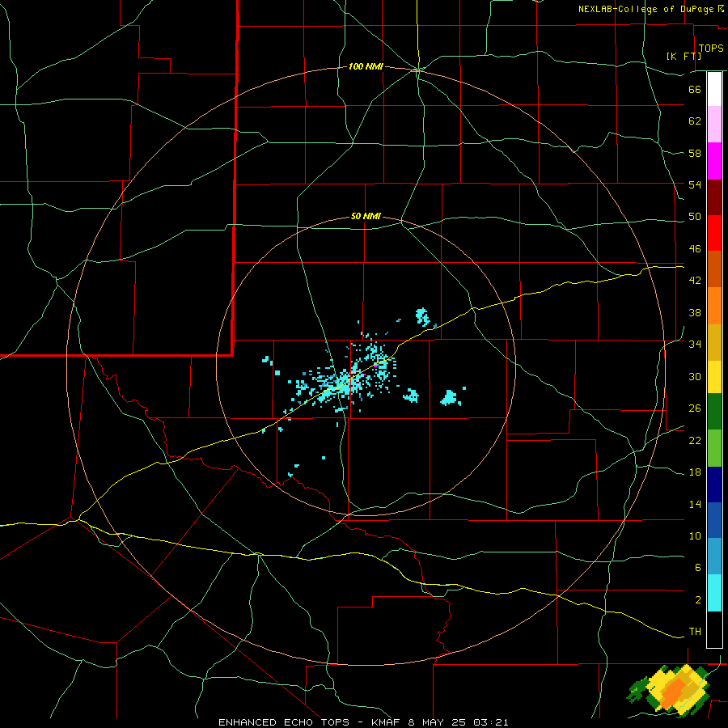The height and width of the screenshot is (728, 728).
Task: Click the dark green 26 kft swatch
Action: [x=714, y=412]
